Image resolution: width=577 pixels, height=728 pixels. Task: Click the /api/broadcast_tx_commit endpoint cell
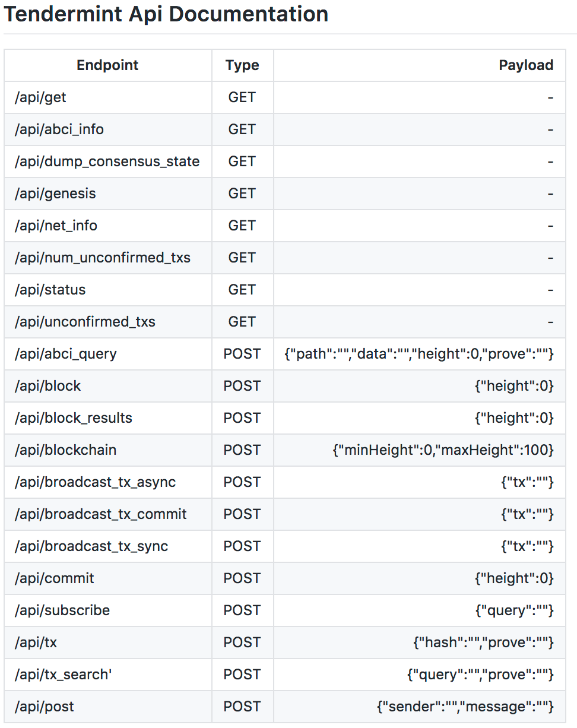pyautogui.click(x=101, y=514)
